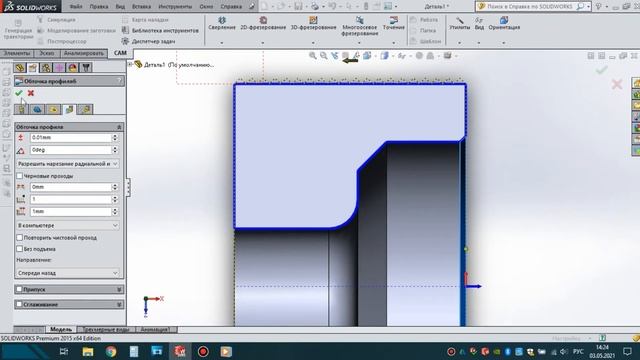Select the red-yellow sphere manager tab icon

73,67
